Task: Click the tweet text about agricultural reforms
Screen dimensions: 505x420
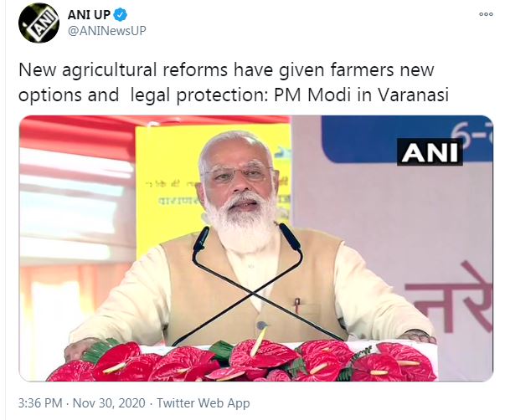Action: (x=234, y=82)
